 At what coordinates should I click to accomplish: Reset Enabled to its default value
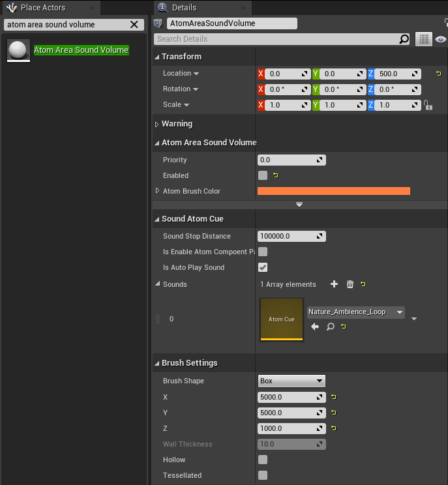coord(276,175)
